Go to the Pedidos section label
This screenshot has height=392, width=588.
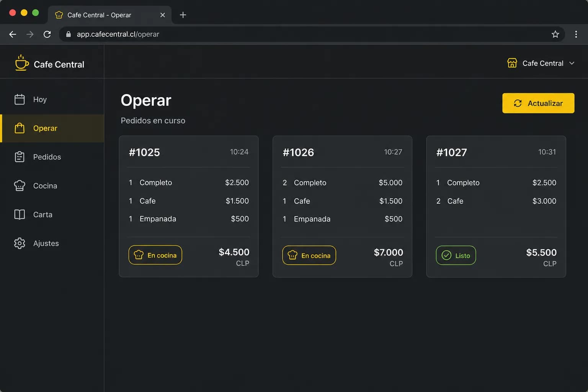click(47, 157)
